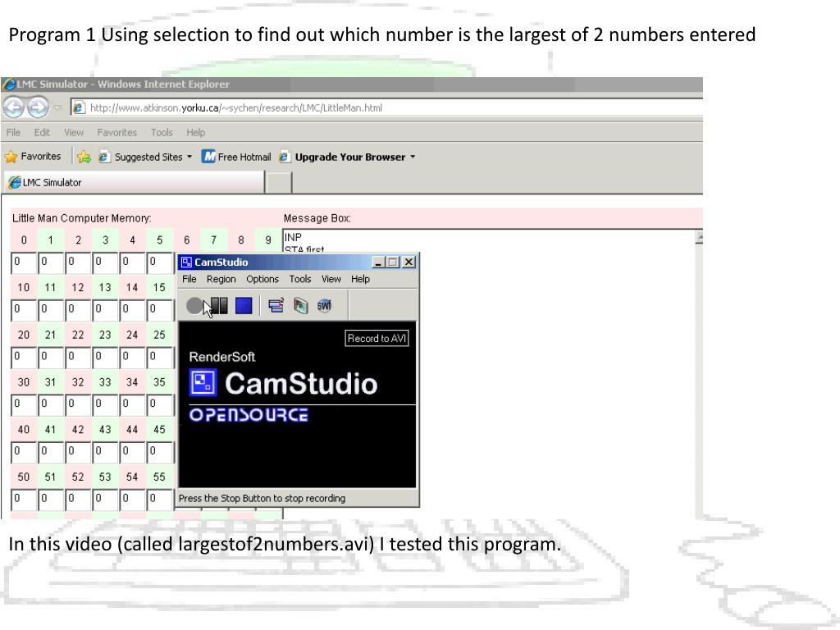Open recent pages dropdown next to navigation arrows
This screenshot has height=630, width=840.
[x=57, y=107]
